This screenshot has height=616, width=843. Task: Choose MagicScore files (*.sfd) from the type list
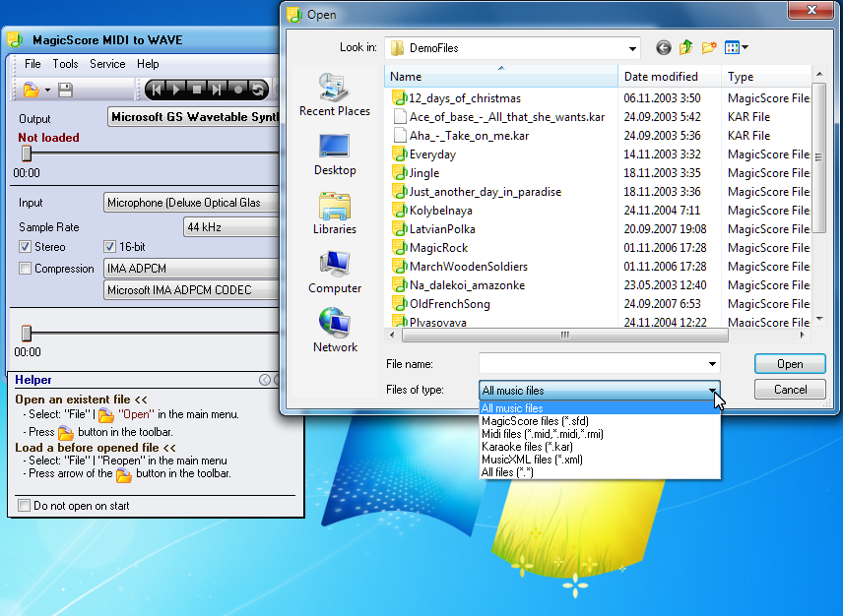(x=600, y=421)
